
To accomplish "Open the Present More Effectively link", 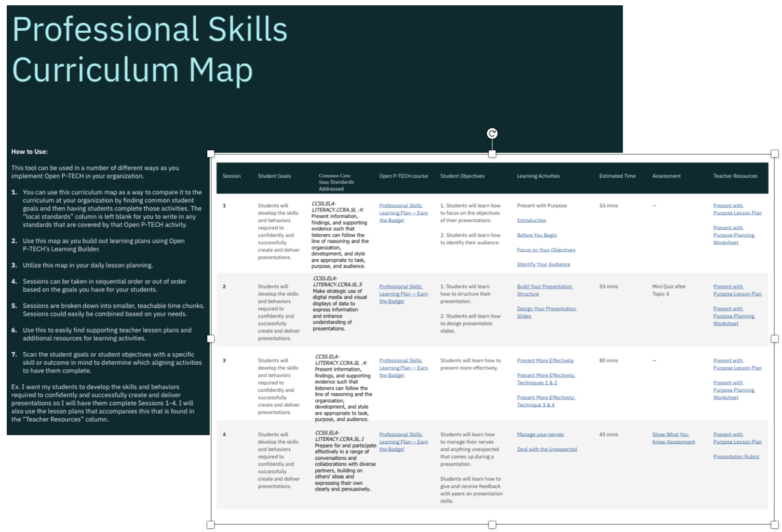I will tap(545, 360).
